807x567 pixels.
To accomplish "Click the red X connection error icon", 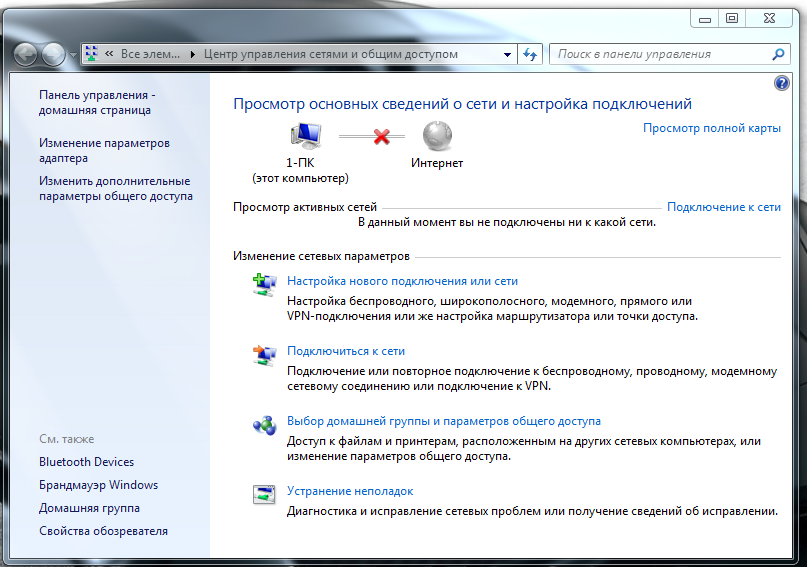I will point(381,136).
